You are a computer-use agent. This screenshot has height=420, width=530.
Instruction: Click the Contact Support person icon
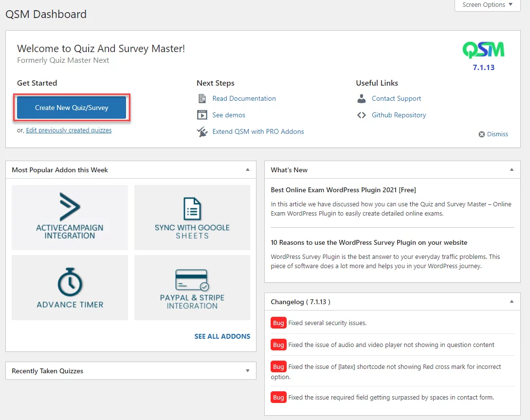[361, 99]
